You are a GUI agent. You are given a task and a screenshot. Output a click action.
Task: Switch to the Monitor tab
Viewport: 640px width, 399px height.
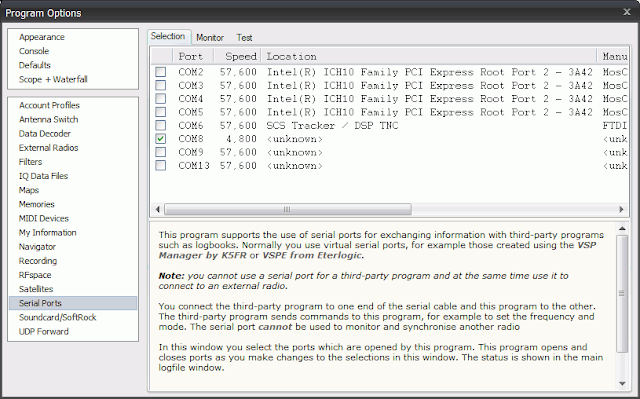(210, 38)
